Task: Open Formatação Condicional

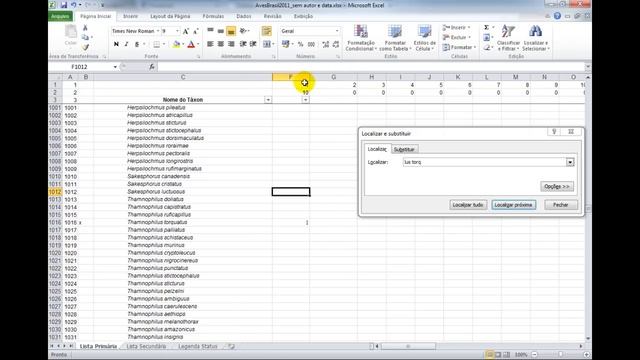Action: click(360, 38)
